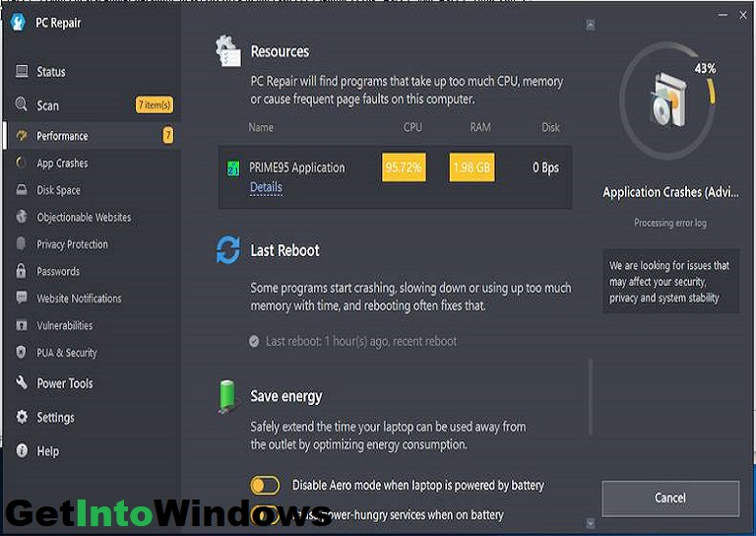Viewport: 756px width, 536px height.
Task: Click the Last Reboot refresh arrows icon
Action: coord(228,250)
